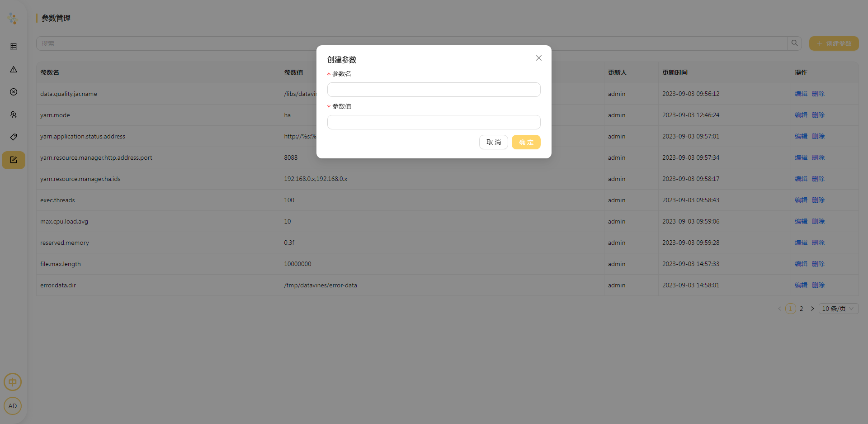Click the value 192.168.0.x,192.168.0.x
Viewport: 868px width, 424px height.
[x=316, y=179]
